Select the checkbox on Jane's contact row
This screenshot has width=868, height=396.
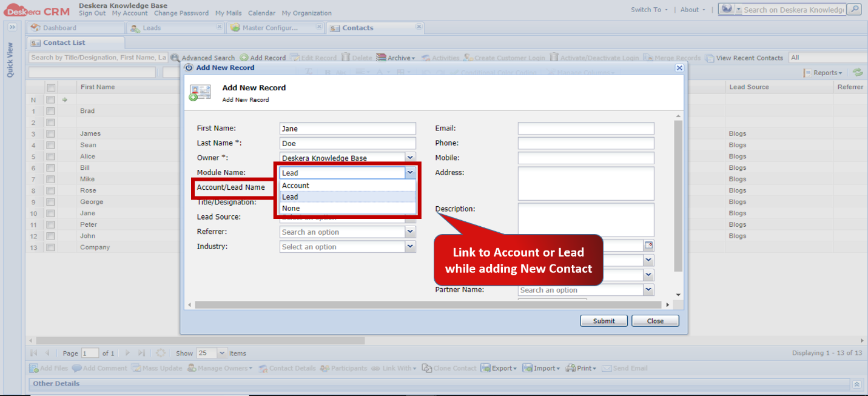[50, 213]
